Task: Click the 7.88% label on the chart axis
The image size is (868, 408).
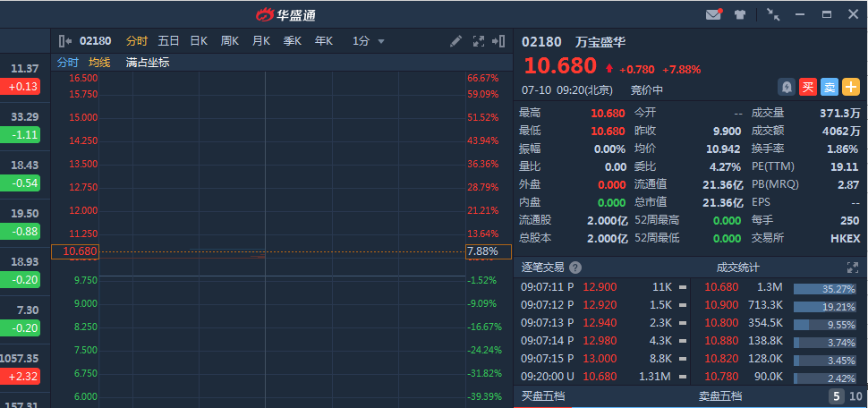Action: (489, 251)
